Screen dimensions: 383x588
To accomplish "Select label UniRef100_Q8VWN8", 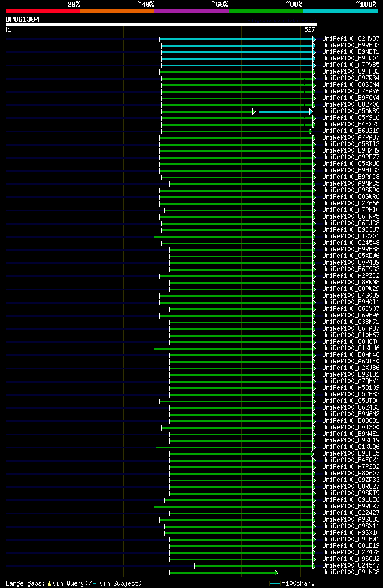I will pos(351,282).
